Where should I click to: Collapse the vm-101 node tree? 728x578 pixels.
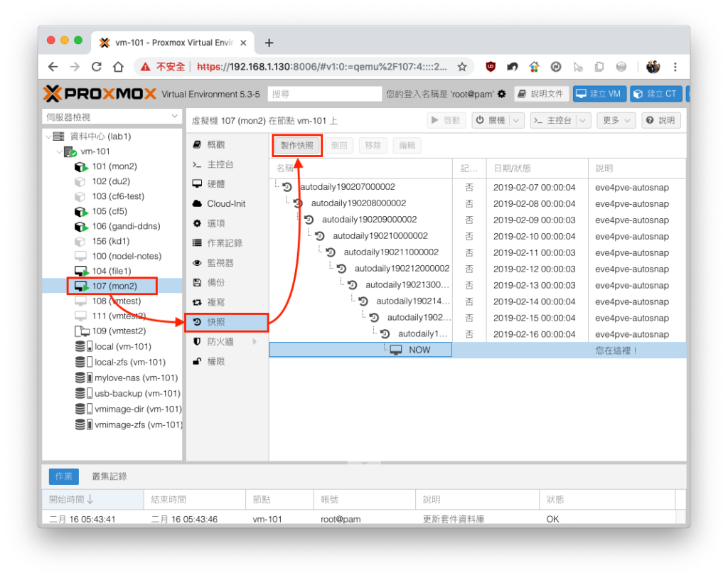pos(59,151)
